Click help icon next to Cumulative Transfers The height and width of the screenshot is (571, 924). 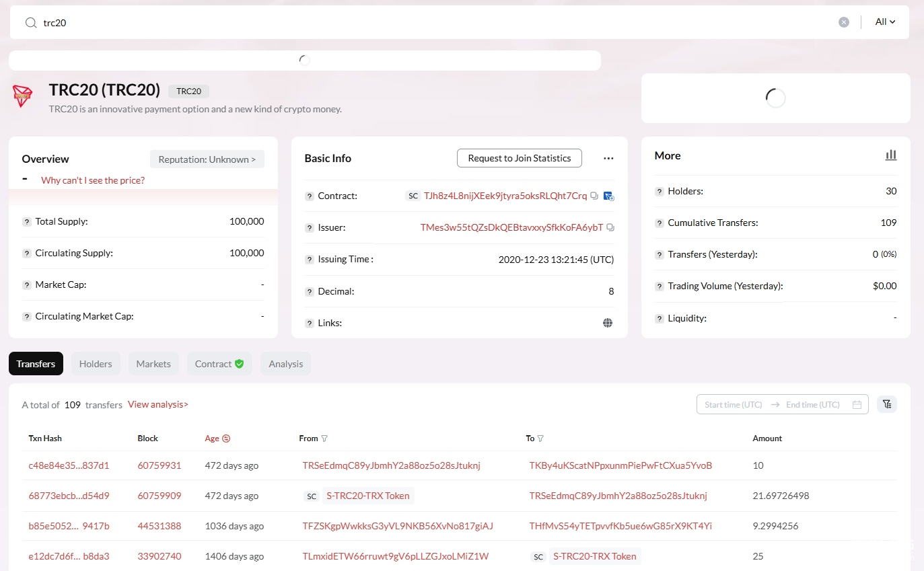click(660, 223)
